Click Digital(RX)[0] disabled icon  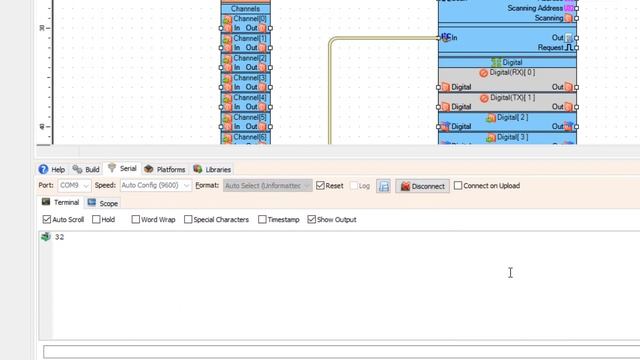point(484,73)
